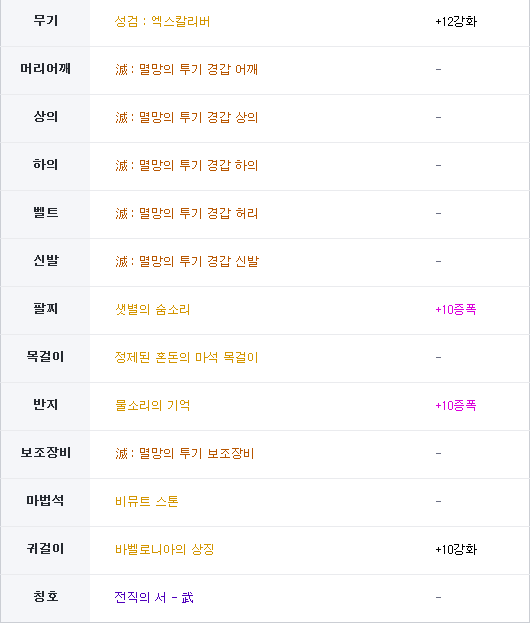
Task: Click the 물소리의 기억 ring item
Action: [152, 406]
